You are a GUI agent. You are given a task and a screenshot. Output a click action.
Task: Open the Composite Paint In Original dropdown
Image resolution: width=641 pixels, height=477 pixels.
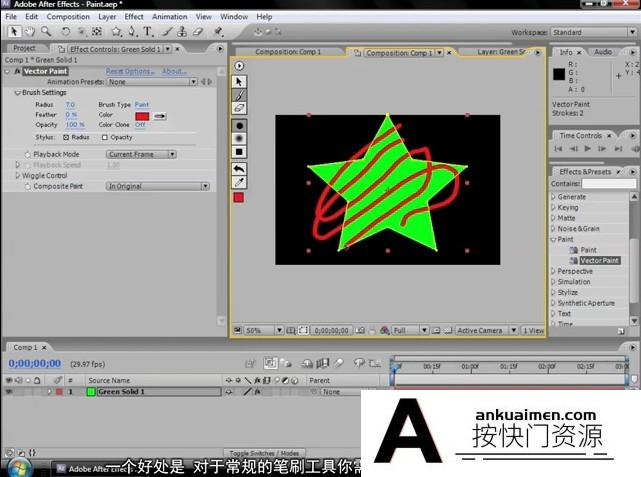(x=157, y=186)
